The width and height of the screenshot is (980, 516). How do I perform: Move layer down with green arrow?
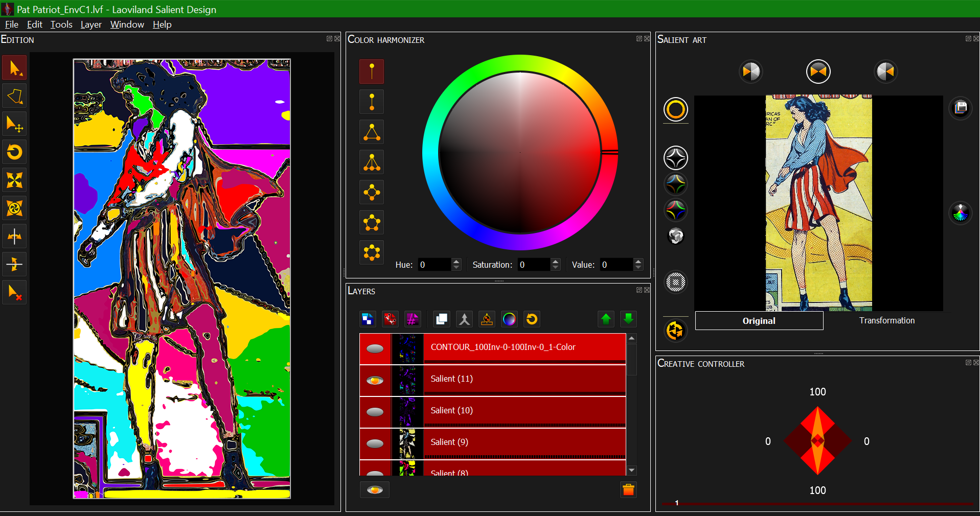(x=628, y=319)
